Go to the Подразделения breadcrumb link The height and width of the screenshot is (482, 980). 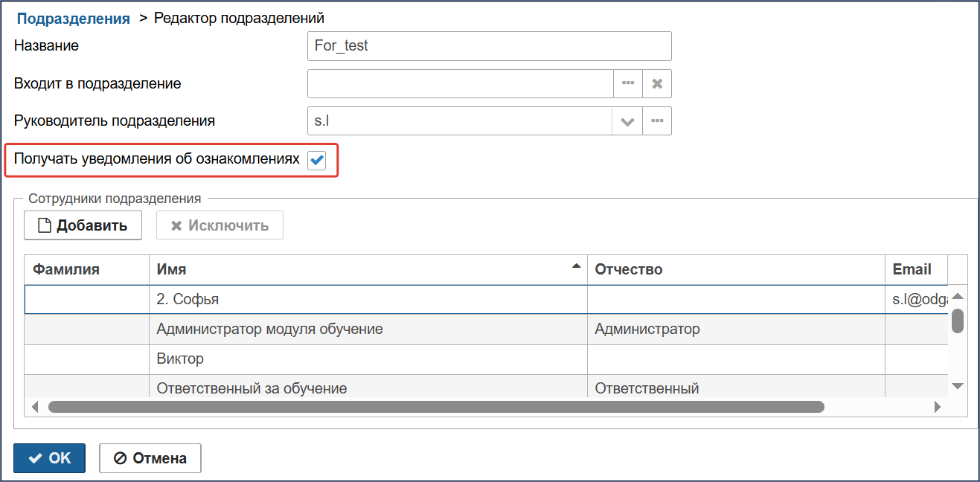(x=74, y=19)
